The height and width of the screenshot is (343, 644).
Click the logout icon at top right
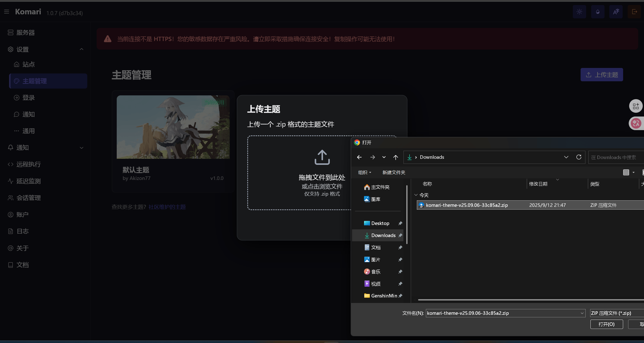tap(634, 12)
